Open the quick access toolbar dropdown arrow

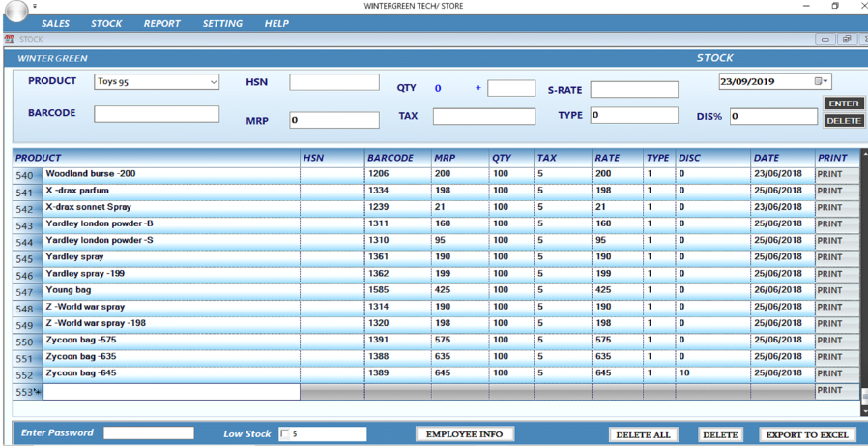(35, 6)
